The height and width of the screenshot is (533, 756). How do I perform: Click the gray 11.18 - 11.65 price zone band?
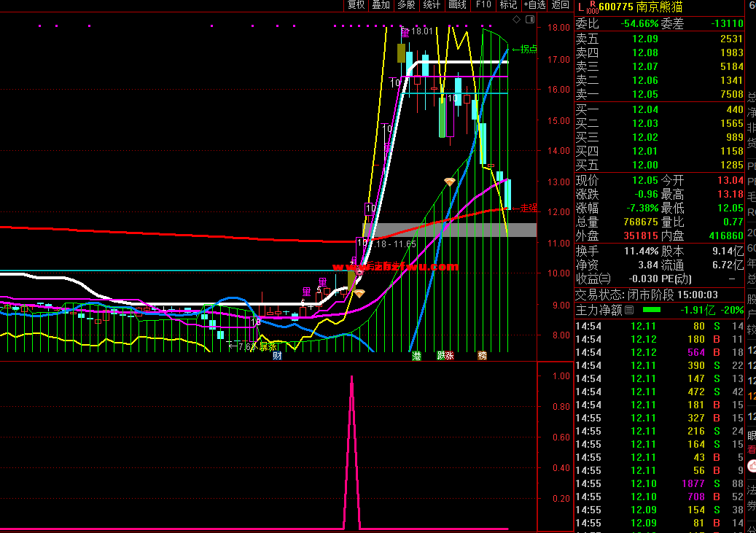[x=449, y=230]
